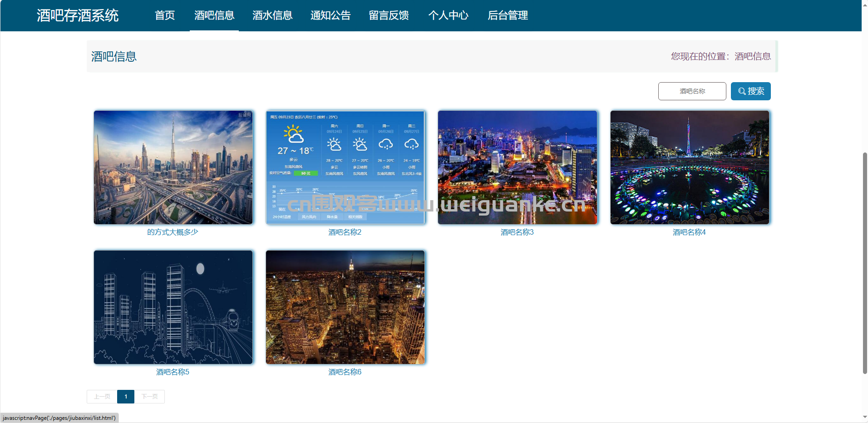Screen dimensions: 868x423
Task: Open the blue line-art city image 酒吧名称5
Action: point(173,307)
